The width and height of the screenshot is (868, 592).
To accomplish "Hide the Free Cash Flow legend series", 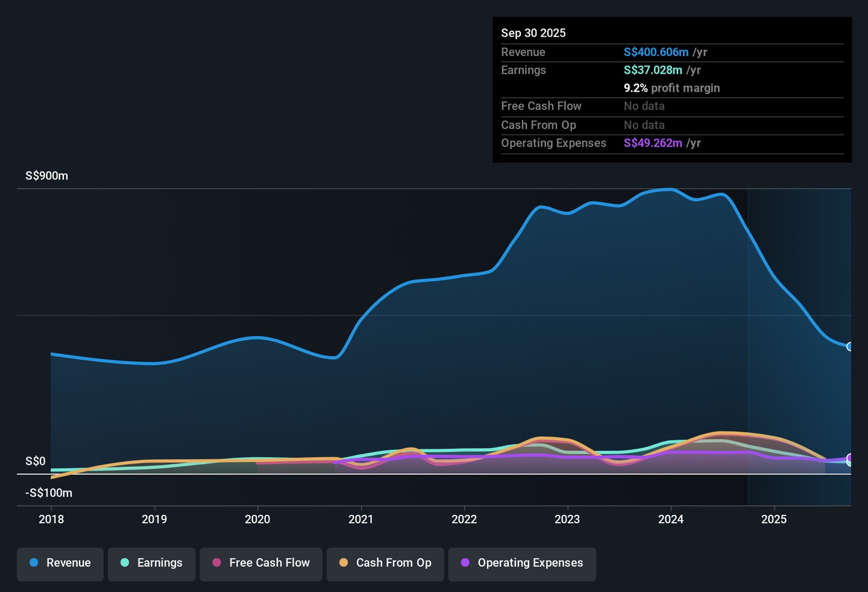I will [x=261, y=563].
